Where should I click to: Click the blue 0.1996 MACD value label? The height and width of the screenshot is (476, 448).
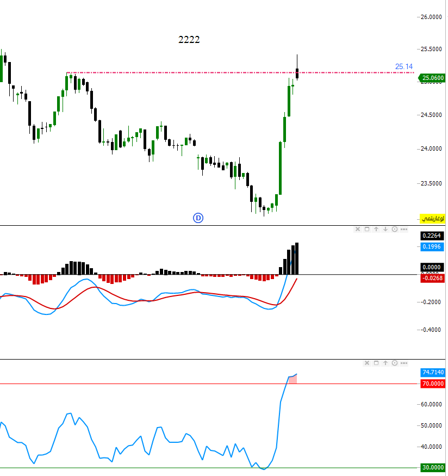tap(432, 246)
